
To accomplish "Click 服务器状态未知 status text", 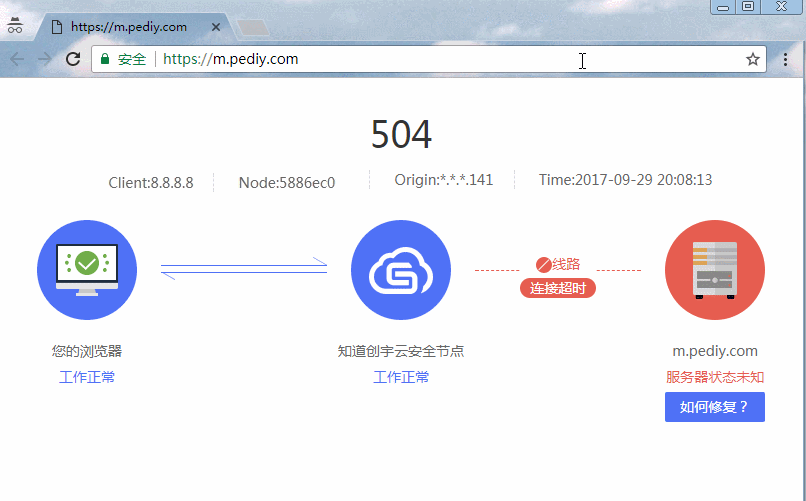I will 715,377.
